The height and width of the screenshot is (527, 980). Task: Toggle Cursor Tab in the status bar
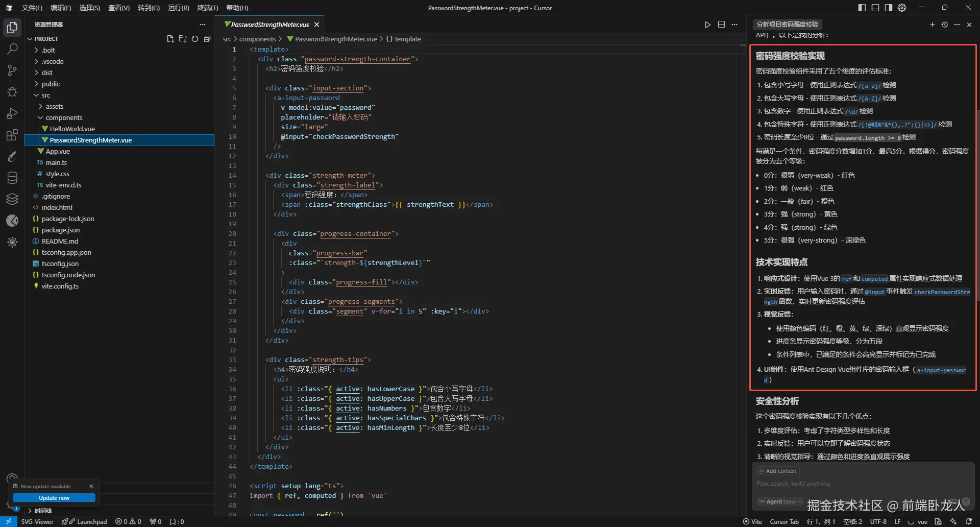point(785,521)
